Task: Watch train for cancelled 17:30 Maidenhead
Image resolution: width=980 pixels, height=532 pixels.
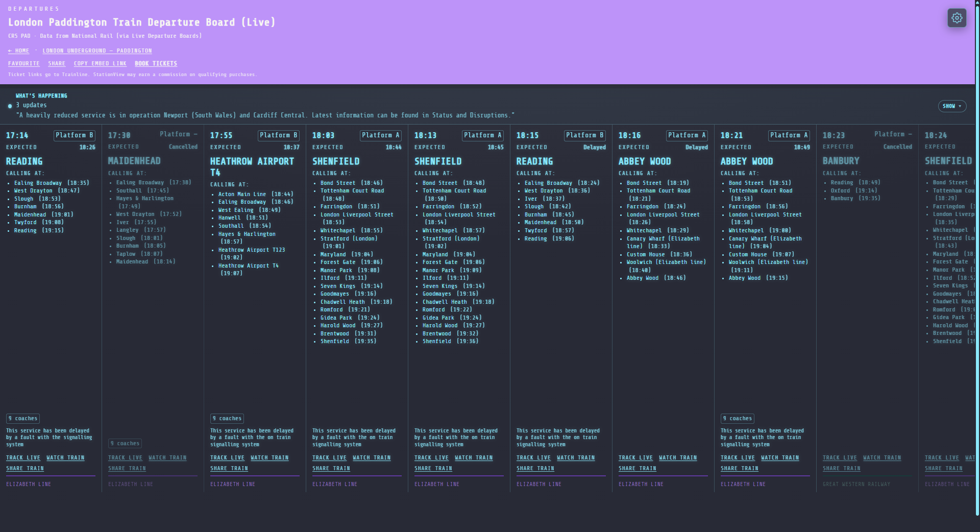Action: click(x=167, y=457)
